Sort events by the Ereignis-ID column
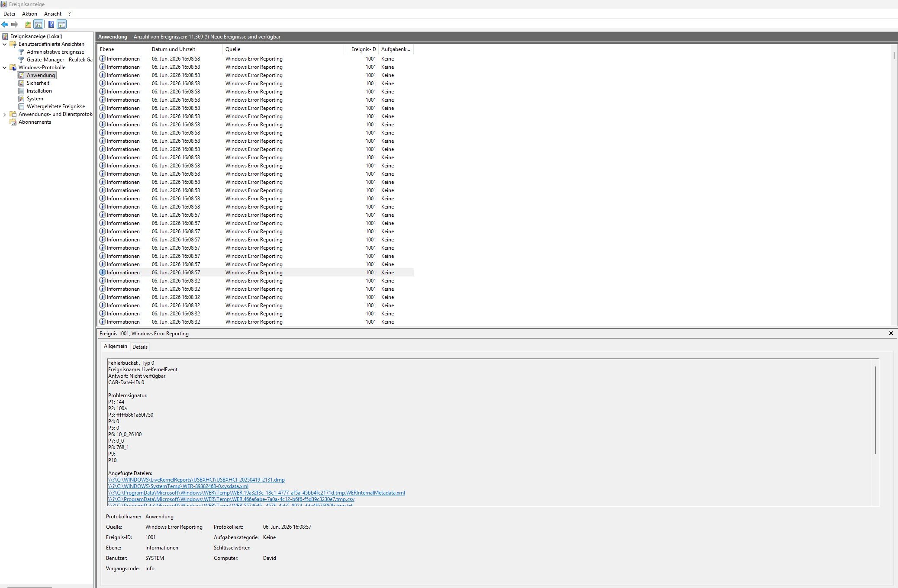The width and height of the screenshot is (898, 588). [x=361, y=49]
